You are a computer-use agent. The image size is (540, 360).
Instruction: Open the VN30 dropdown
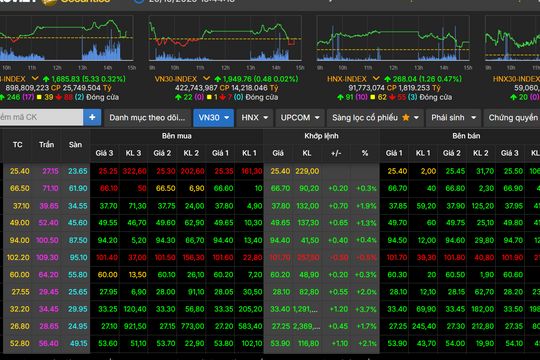point(214,118)
